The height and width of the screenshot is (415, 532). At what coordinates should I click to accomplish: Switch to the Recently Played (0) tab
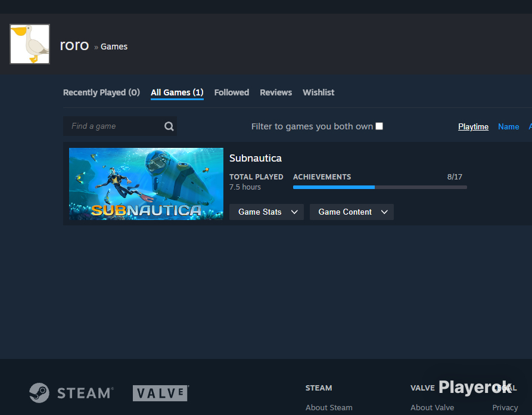[101, 92]
